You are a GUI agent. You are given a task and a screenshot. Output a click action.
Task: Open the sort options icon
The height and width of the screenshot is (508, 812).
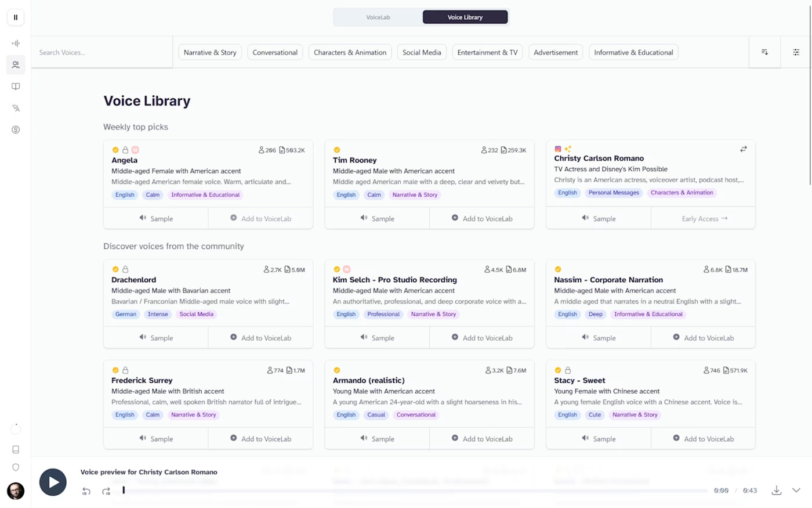764,52
